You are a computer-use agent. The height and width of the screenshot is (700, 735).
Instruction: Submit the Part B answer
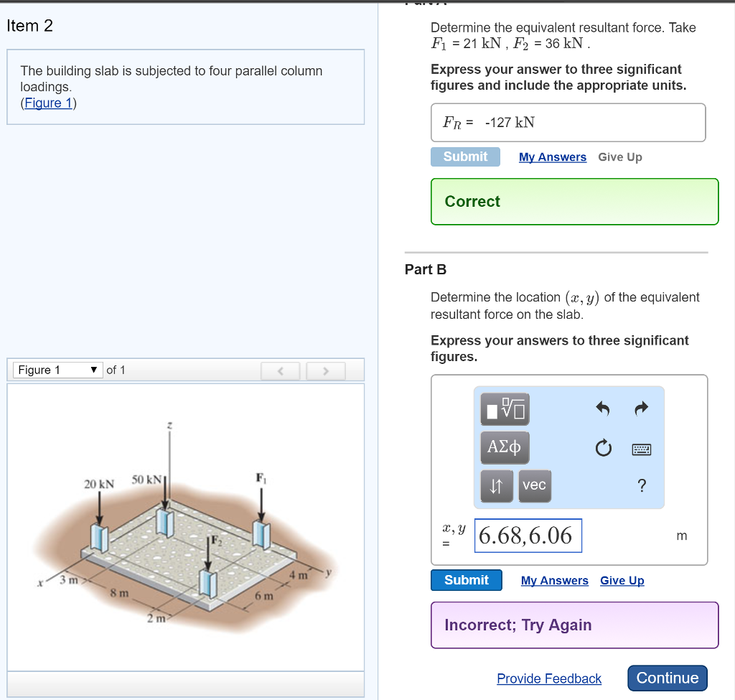[x=466, y=580]
